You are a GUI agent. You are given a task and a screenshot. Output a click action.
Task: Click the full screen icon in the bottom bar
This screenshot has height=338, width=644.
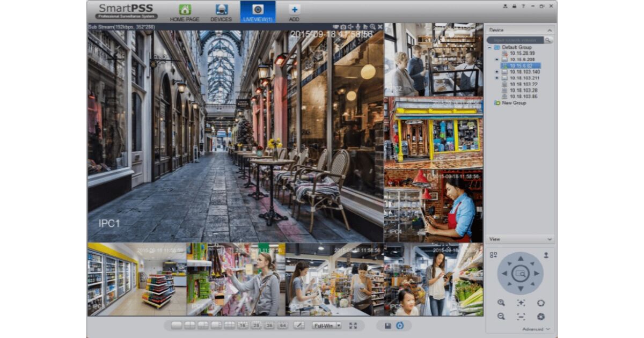click(353, 326)
